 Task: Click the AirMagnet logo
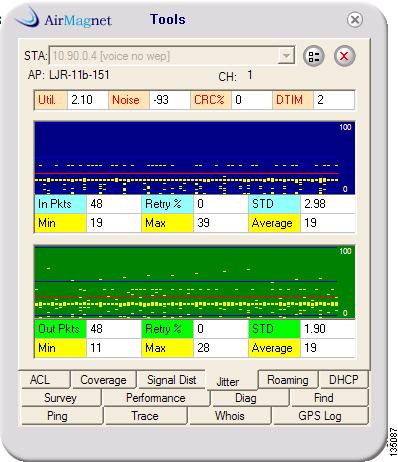[64, 18]
